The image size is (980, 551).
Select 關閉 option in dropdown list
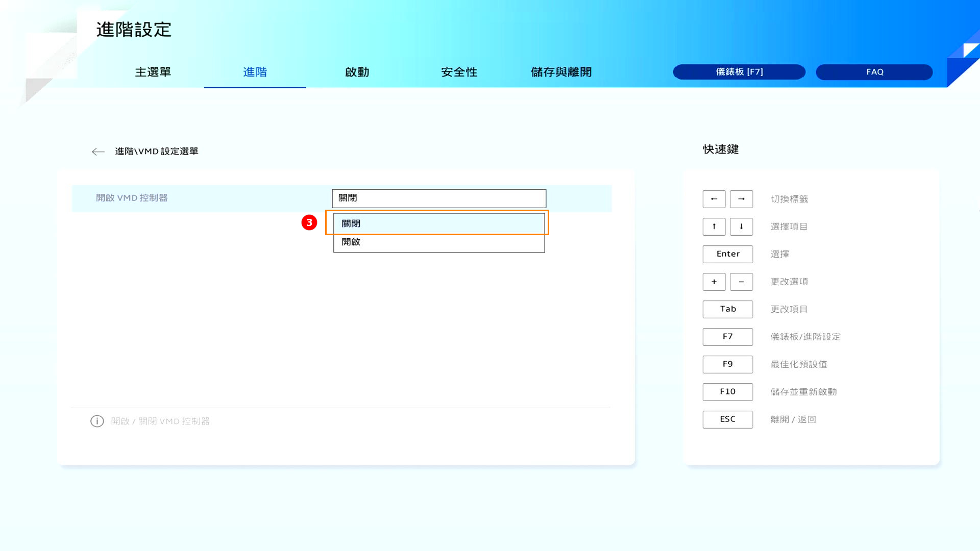click(x=438, y=223)
